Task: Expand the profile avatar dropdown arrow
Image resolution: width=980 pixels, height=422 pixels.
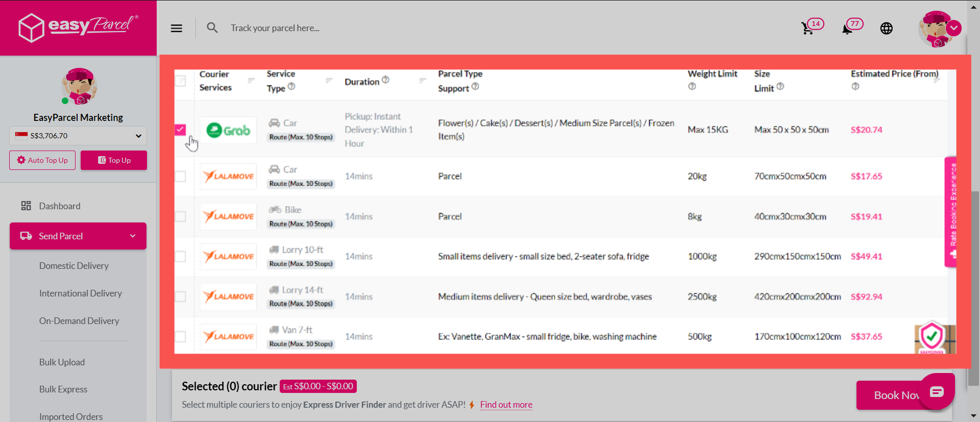Action: click(953, 28)
